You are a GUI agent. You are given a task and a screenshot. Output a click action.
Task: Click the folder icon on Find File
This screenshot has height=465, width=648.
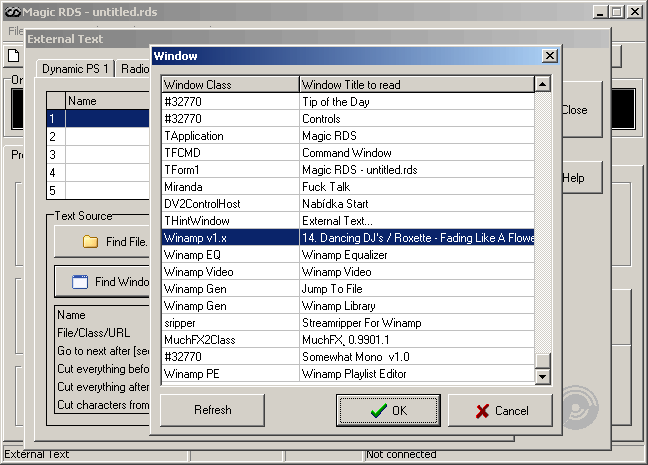90,241
